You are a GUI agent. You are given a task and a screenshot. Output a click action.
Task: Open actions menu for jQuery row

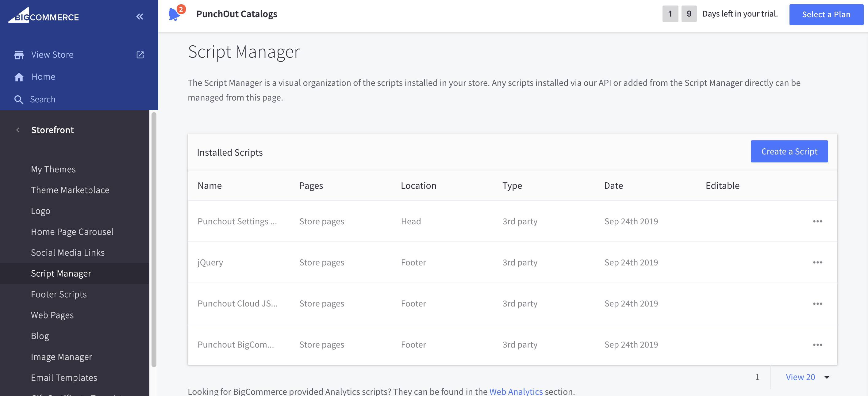click(x=817, y=262)
